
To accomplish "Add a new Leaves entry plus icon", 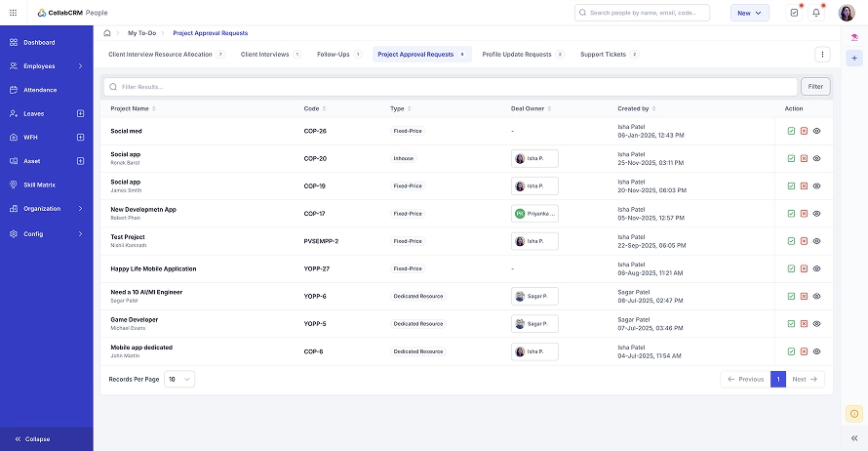I will tap(80, 113).
